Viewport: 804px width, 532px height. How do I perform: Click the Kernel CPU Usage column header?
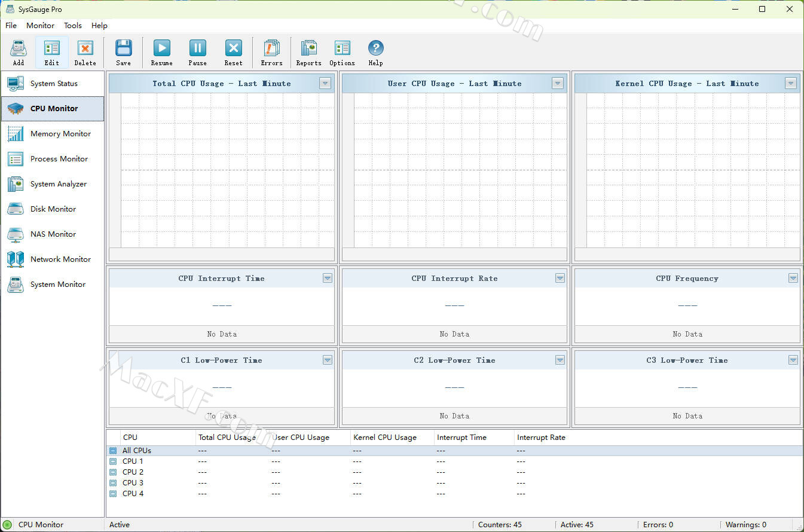click(385, 438)
